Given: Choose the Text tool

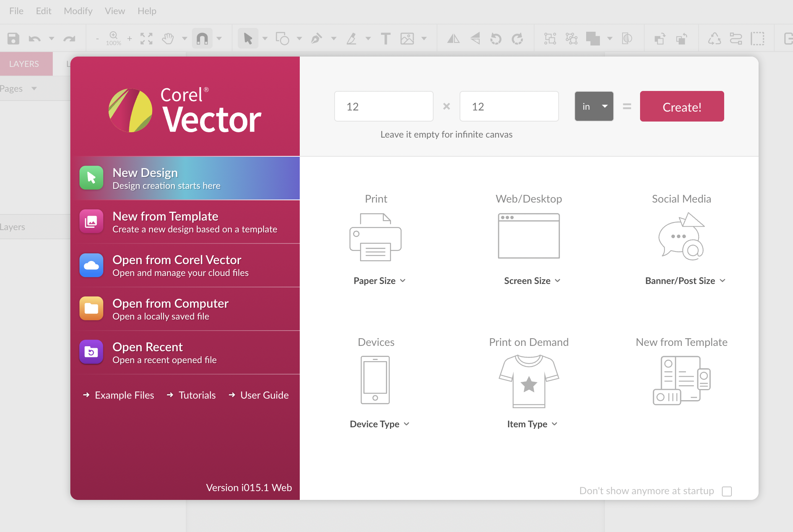Looking at the screenshot, I should [x=385, y=39].
